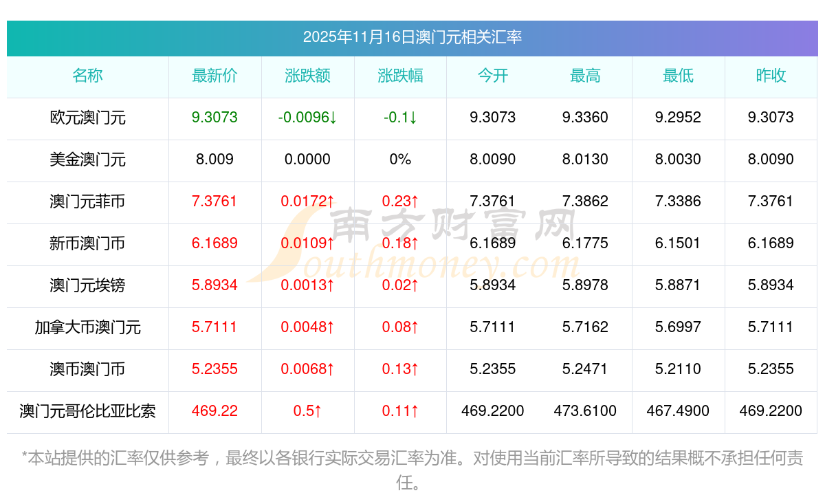Click the lowest value 8.0030
Screen dimensions: 825x504
(x=678, y=160)
